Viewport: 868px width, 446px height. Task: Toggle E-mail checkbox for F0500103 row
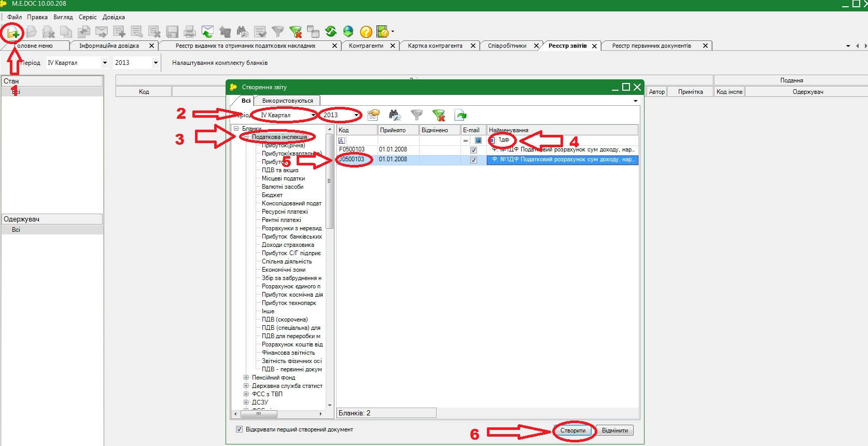pos(473,150)
